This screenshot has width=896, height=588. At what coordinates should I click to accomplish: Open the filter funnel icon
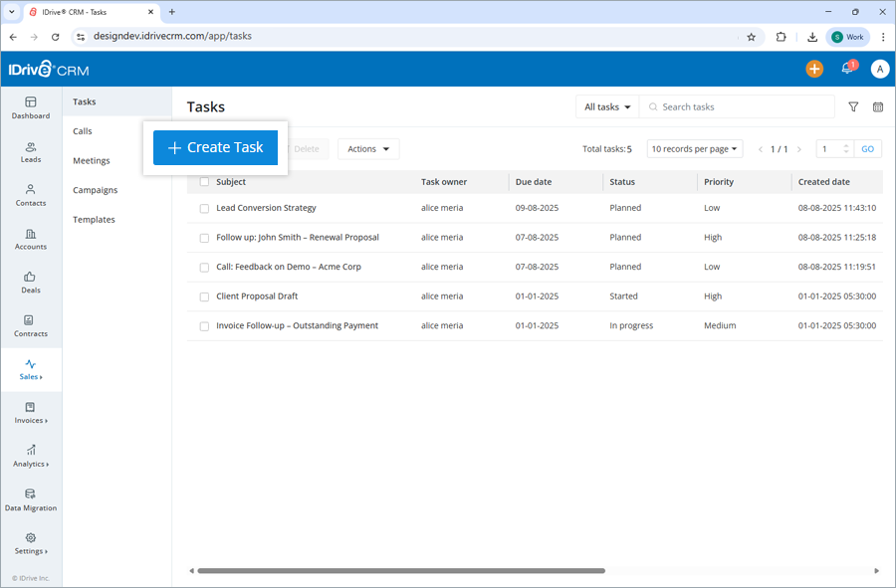pyautogui.click(x=853, y=106)
